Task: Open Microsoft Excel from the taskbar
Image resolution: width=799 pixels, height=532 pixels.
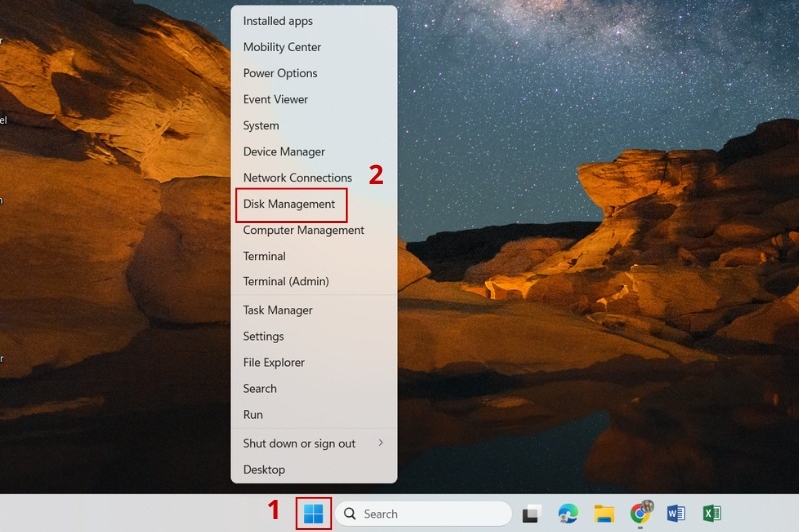Action: coord(712,514)
